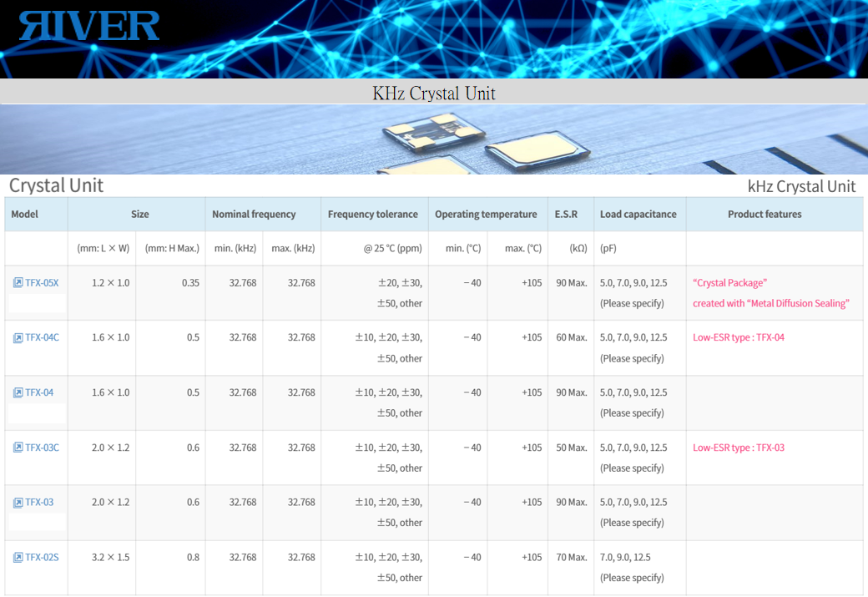
Task: Click the Operating temperature column header
Action: pos(486,215)
